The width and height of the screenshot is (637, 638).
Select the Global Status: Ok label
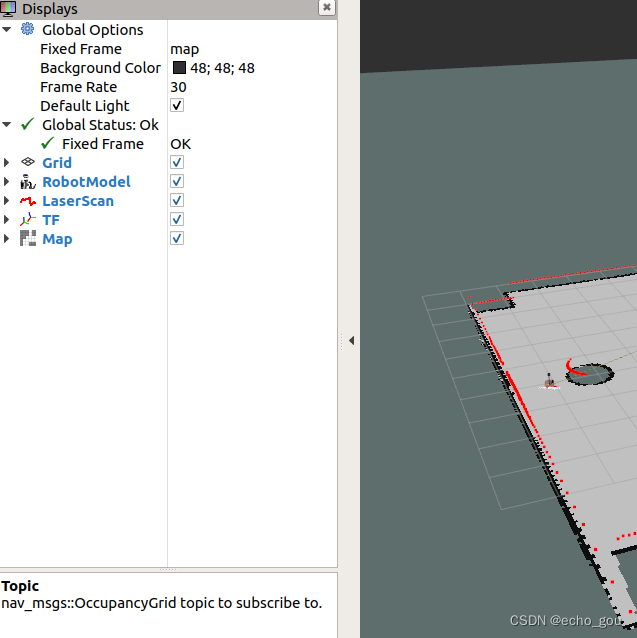point(100,125)
